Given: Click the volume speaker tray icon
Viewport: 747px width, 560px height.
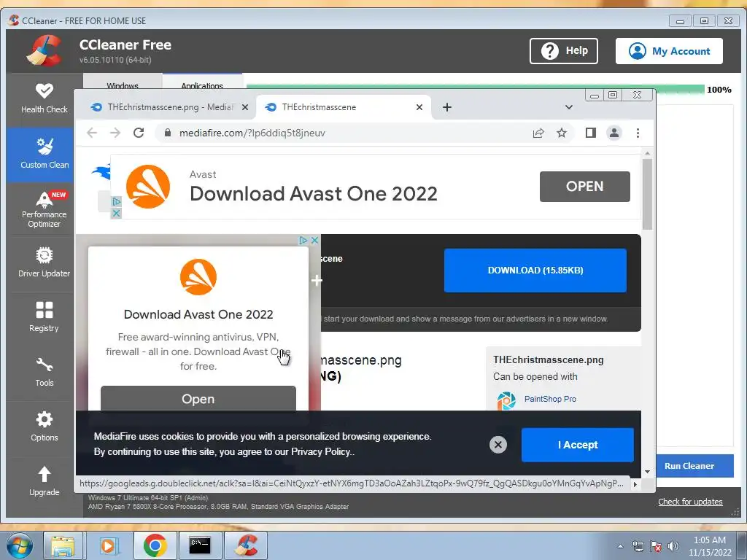Looking at the screenshot, I should click(673, 546).
